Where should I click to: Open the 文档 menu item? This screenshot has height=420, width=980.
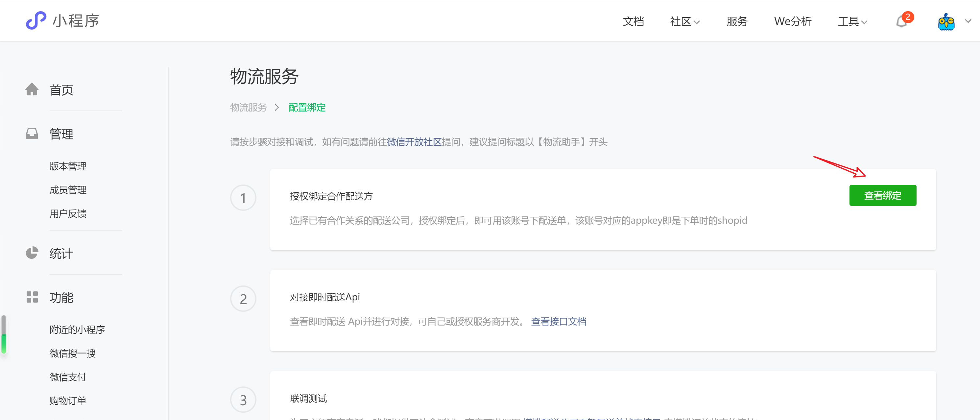(x=633, y=22)
